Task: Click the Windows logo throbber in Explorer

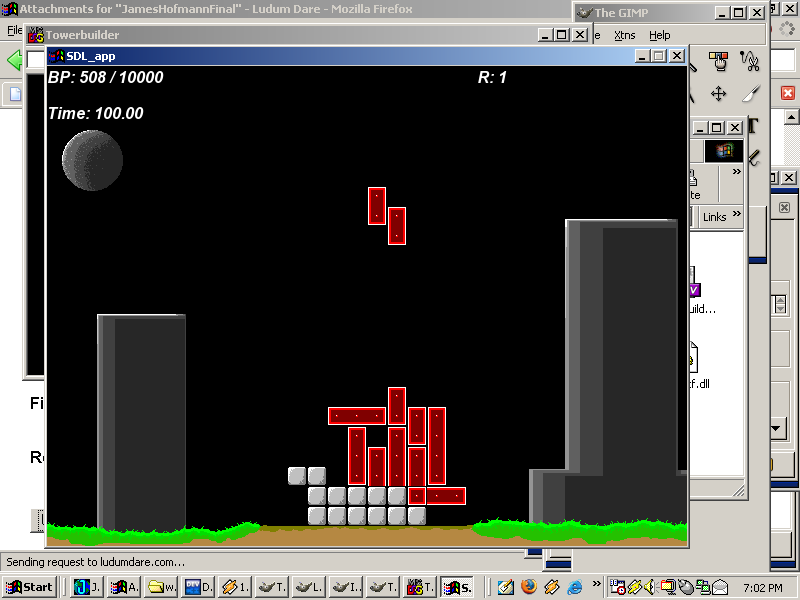Action: point(723,151)
